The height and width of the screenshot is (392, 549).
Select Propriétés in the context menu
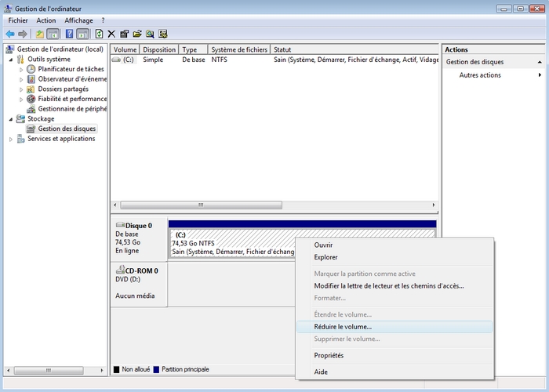click(x=329, y=355)
